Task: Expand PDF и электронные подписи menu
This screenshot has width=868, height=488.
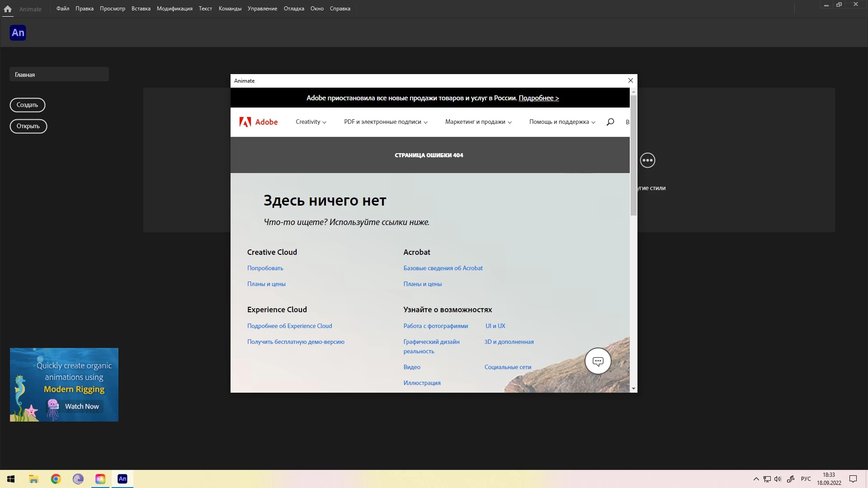Action: [386, 122]
